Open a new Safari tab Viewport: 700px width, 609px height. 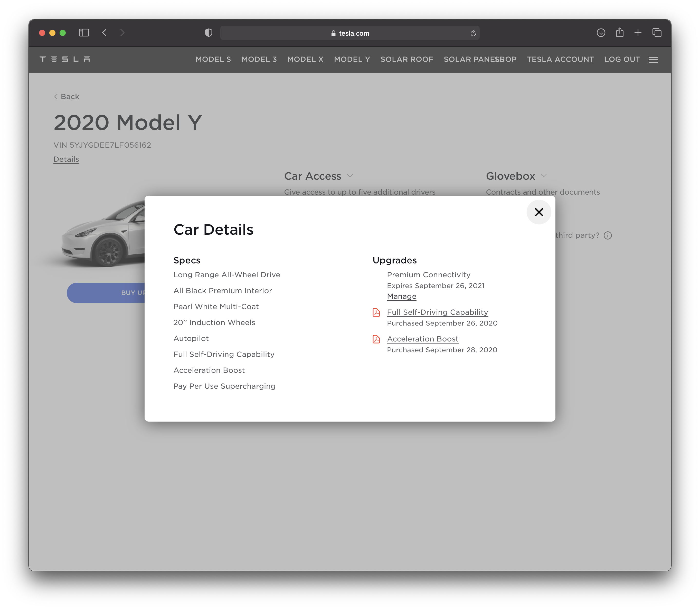(638, 33)
